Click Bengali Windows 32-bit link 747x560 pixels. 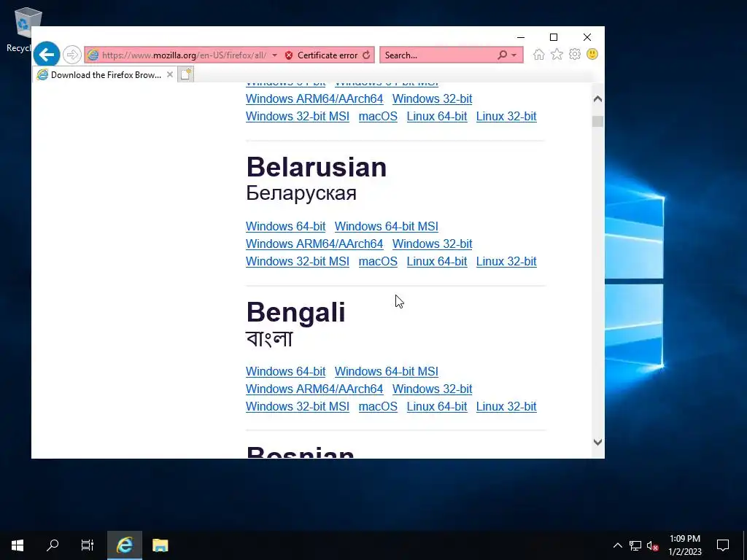tap(432, 389)
